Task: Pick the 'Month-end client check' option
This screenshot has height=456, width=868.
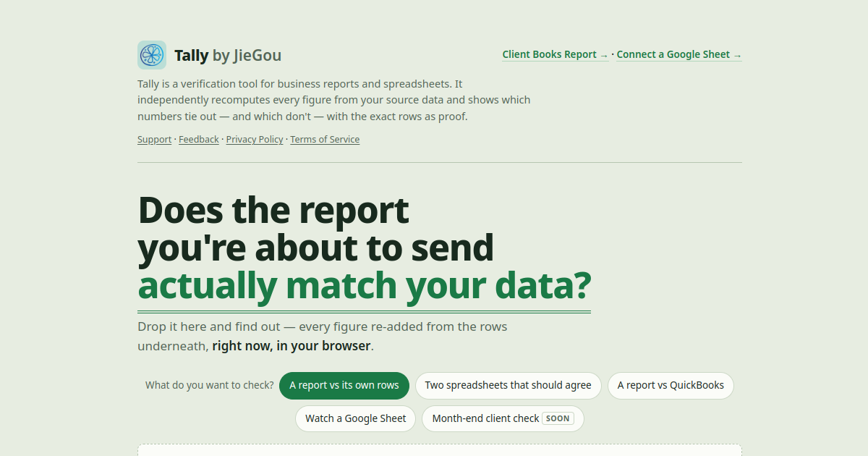Action: coord(503,418)
